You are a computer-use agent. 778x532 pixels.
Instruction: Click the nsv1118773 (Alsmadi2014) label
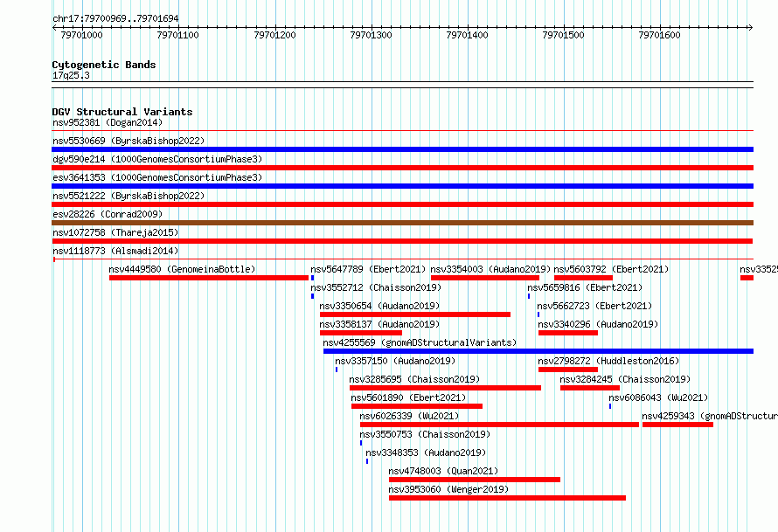115,251
